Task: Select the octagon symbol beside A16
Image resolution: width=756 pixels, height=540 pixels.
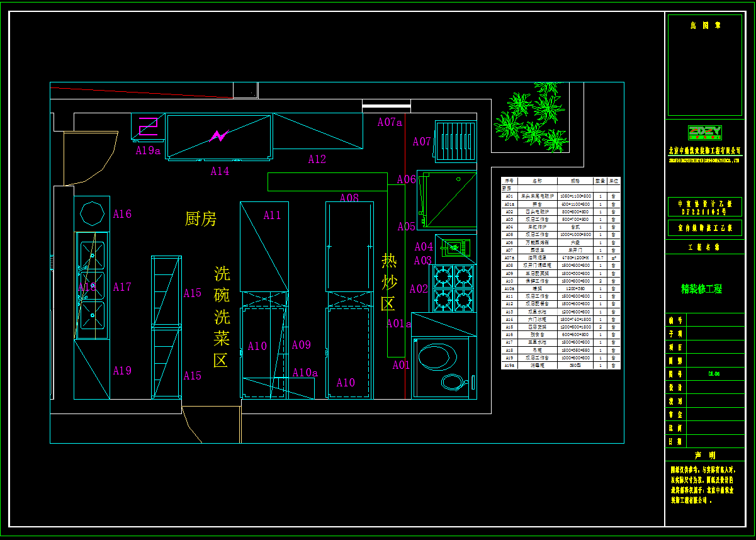Action: click(x=92, y=213)
